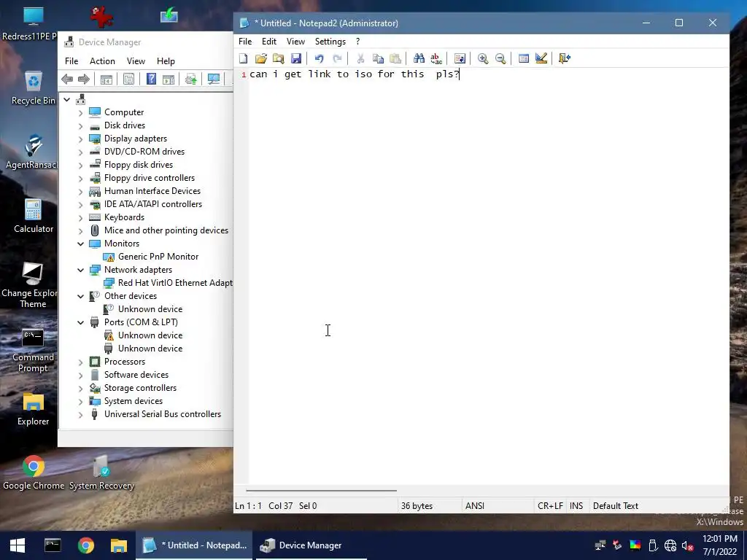Create a new document in Notepad2
This screenshot has width=747, height=560.
tap(244, 58)
